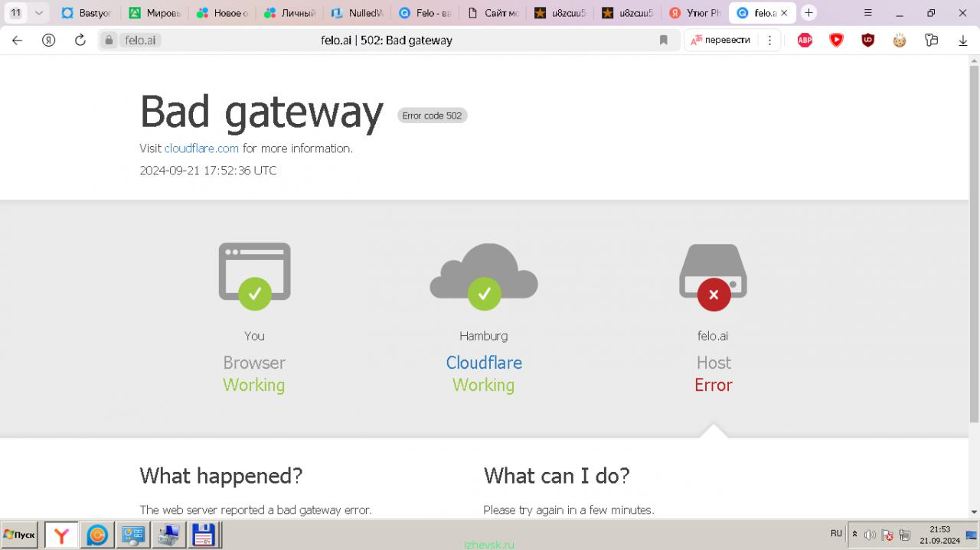Open the uBlock Origin extension icon

pos(867,40)
